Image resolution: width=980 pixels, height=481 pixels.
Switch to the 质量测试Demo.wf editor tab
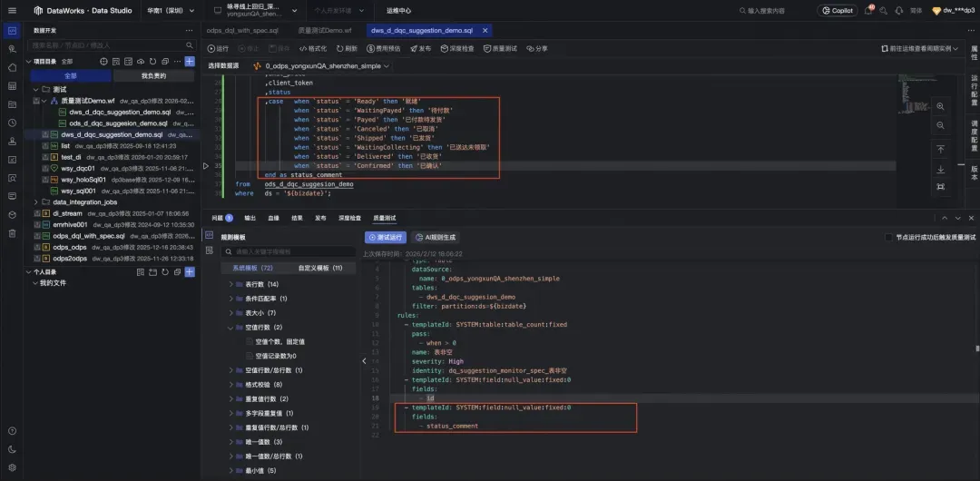(x=324, y=30)
